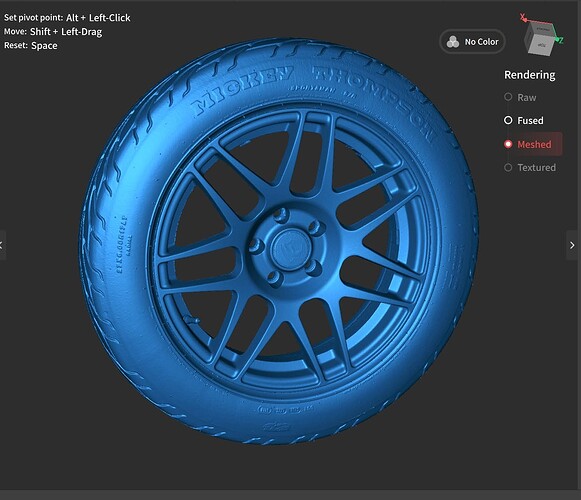
Task: Select the Raw rendering option
Action: (x=520, y=97)
